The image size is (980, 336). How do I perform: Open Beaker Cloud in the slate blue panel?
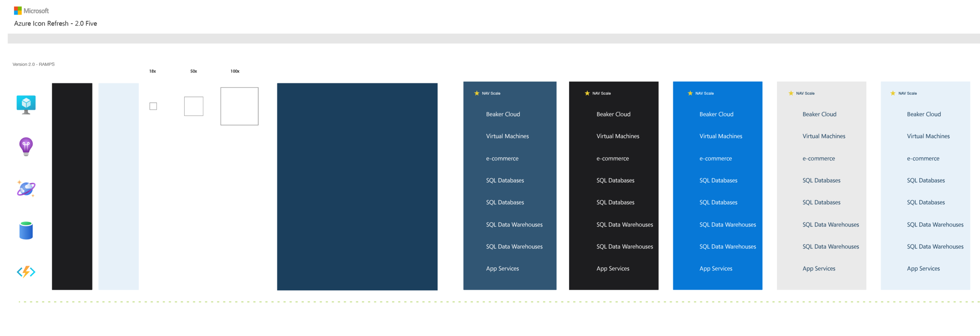pyautogui.click(x=503, y=114)
